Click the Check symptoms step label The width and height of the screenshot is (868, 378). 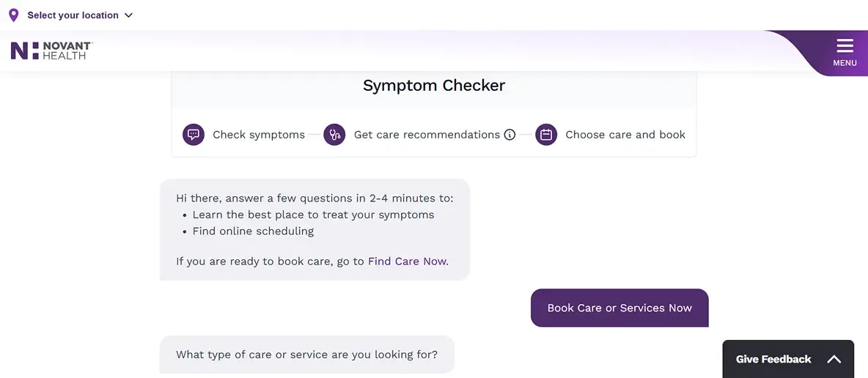(259, 135)
